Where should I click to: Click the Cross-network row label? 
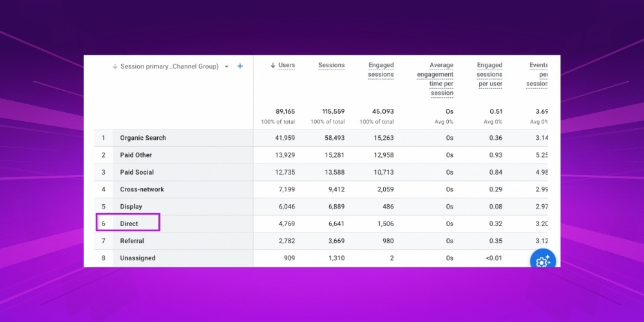142,189
